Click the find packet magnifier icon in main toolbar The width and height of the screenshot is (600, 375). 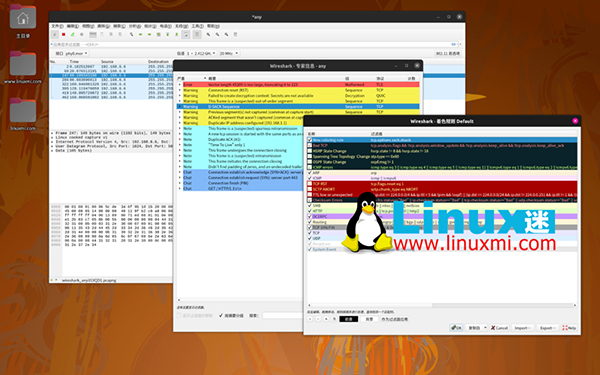tap(131, 34)
